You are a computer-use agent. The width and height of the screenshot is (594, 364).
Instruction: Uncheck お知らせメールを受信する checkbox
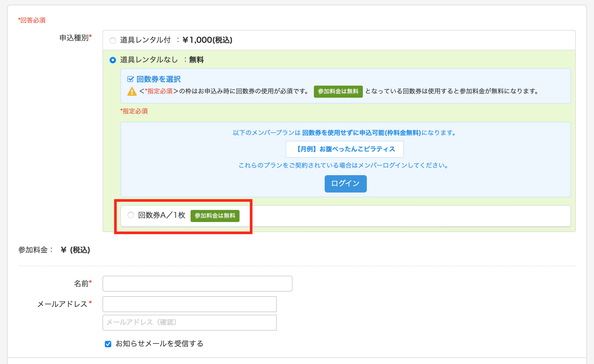pyautogui.click(x=108, y=344)
